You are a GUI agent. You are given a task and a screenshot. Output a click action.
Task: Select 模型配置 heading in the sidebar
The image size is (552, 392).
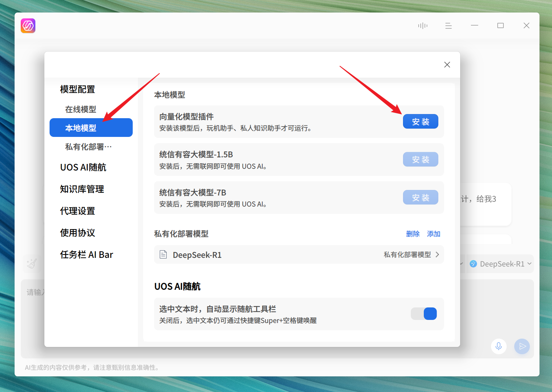point(77,89)
